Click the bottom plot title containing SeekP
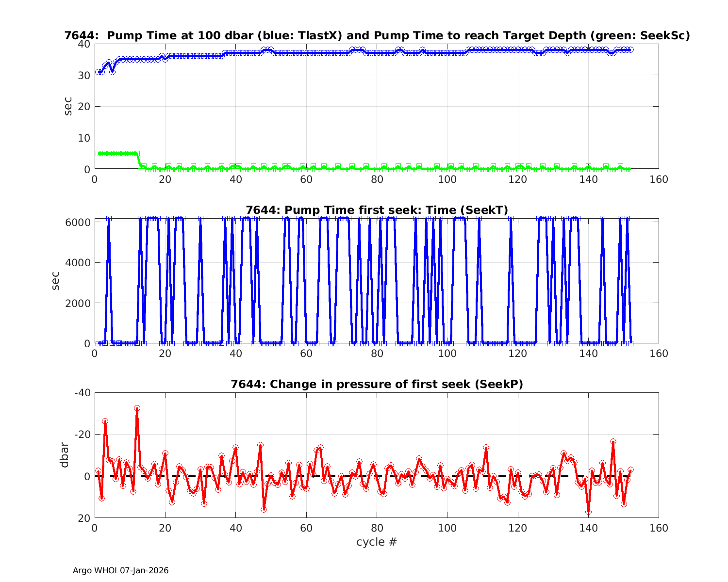Screen dimensions: 728x582 tap(377, 385)
